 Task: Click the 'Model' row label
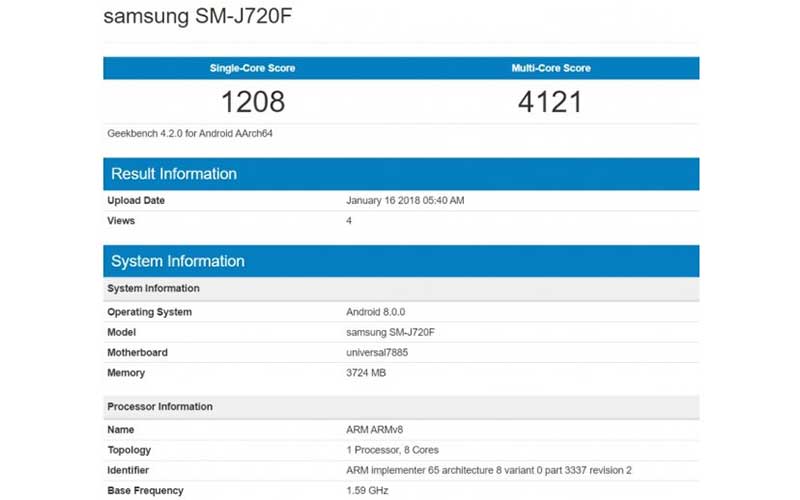coord(121,333)
